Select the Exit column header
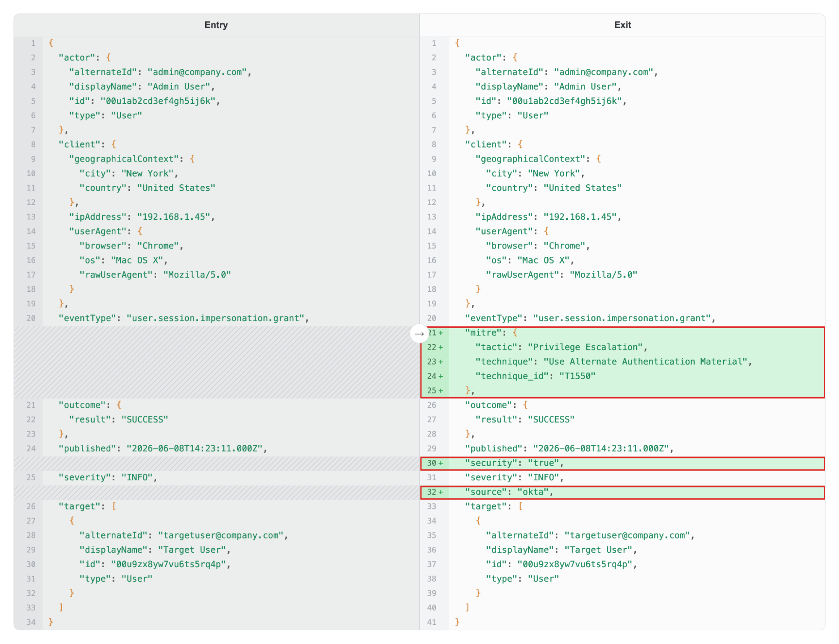This screenshot has height=644, width=839. (622, 25)
